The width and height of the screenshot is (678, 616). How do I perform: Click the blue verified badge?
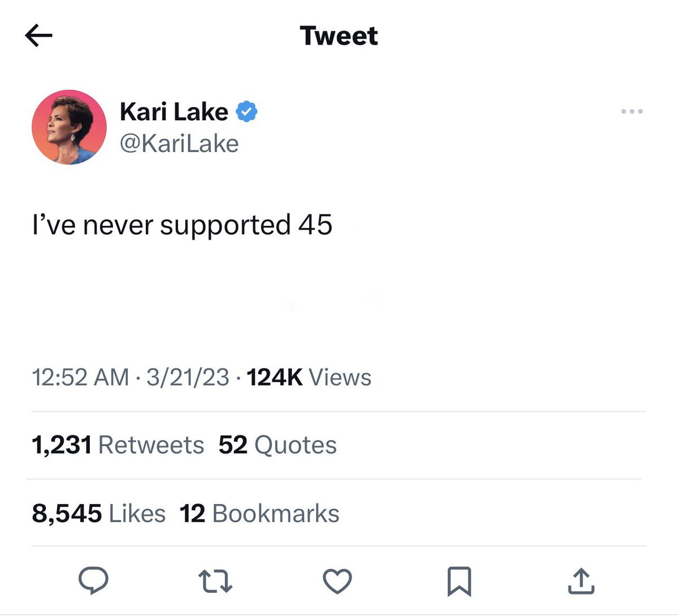click(246, 111)
